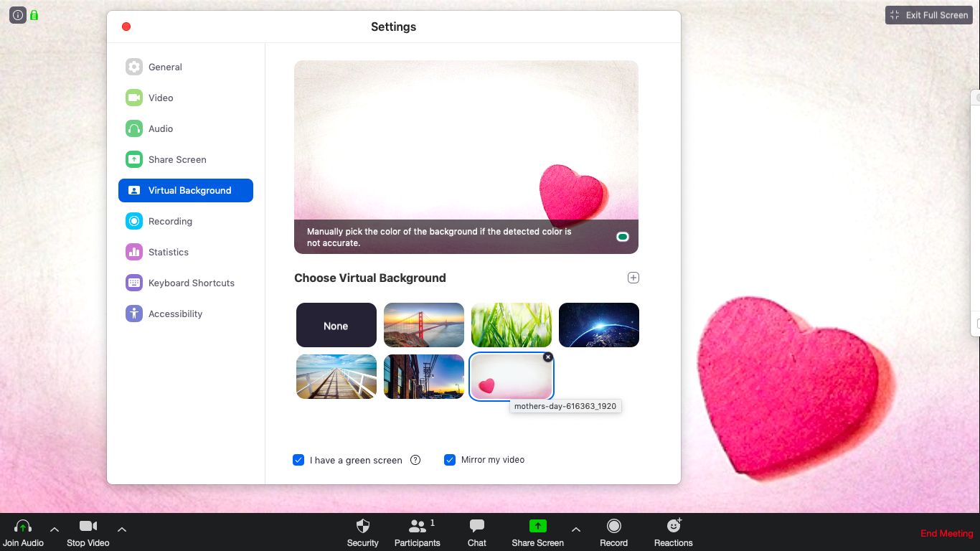Click Join Audio in meeting toolbar

23,533
